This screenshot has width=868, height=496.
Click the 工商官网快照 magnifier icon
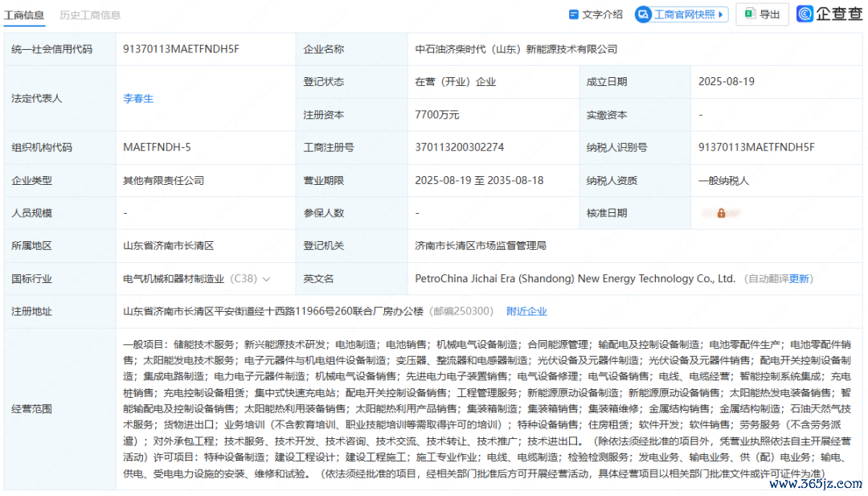(643, 14)
